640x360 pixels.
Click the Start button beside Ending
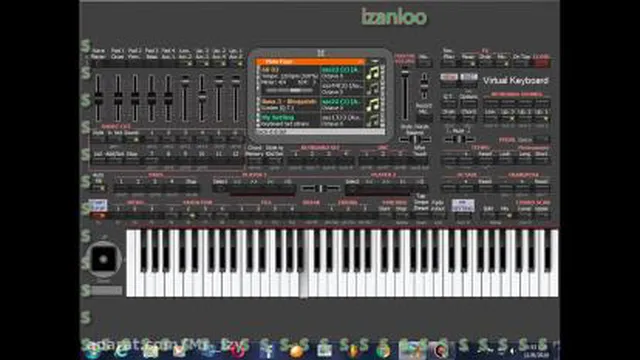[384, 215]
